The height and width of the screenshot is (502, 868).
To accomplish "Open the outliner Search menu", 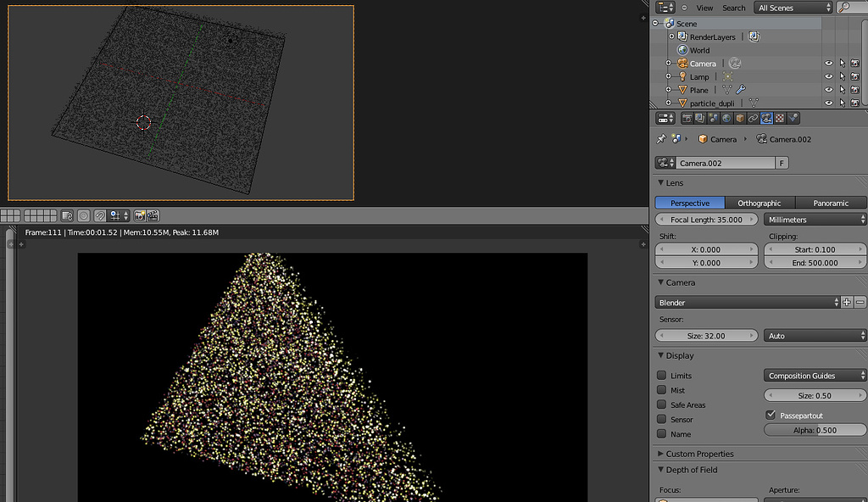I will point(734,8).
